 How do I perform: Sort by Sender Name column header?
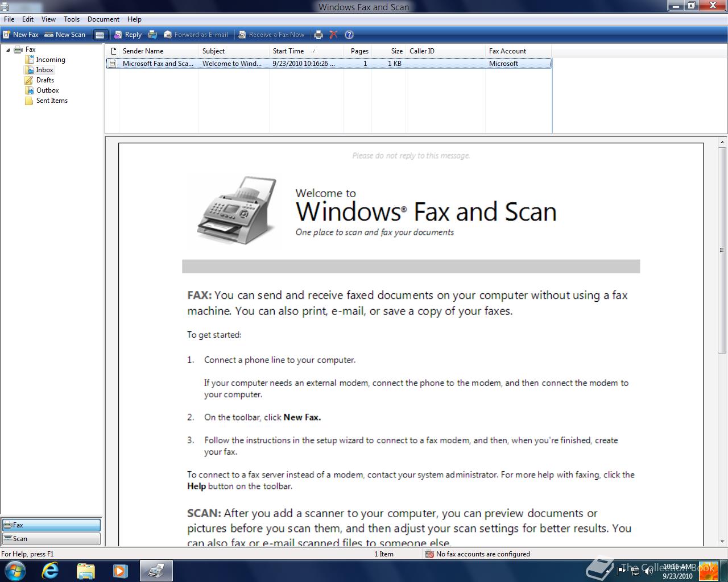point(159,51)
